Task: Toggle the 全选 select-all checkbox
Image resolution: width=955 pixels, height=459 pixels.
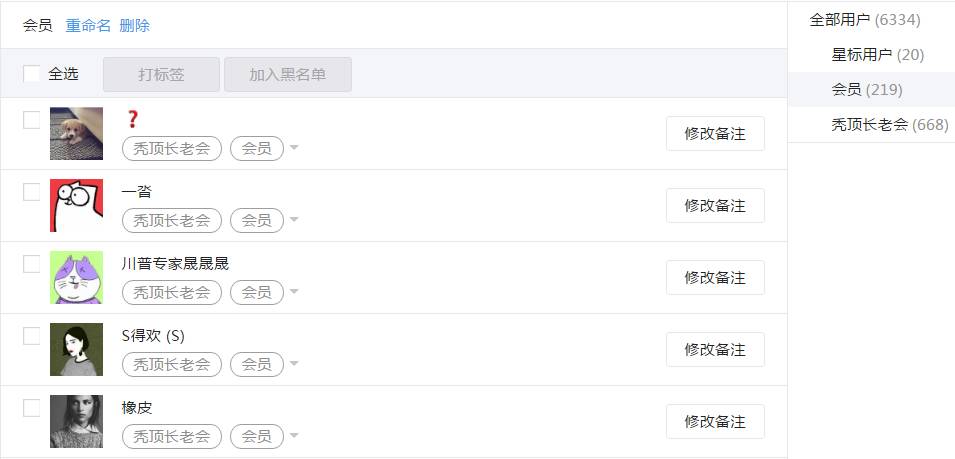Action: tap(32, 74)
